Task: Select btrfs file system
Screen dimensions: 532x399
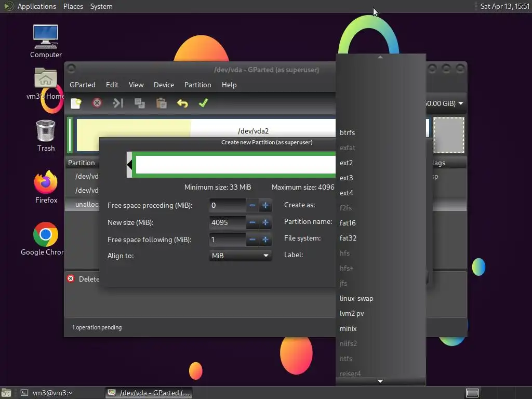Action: tap(380, 132)
